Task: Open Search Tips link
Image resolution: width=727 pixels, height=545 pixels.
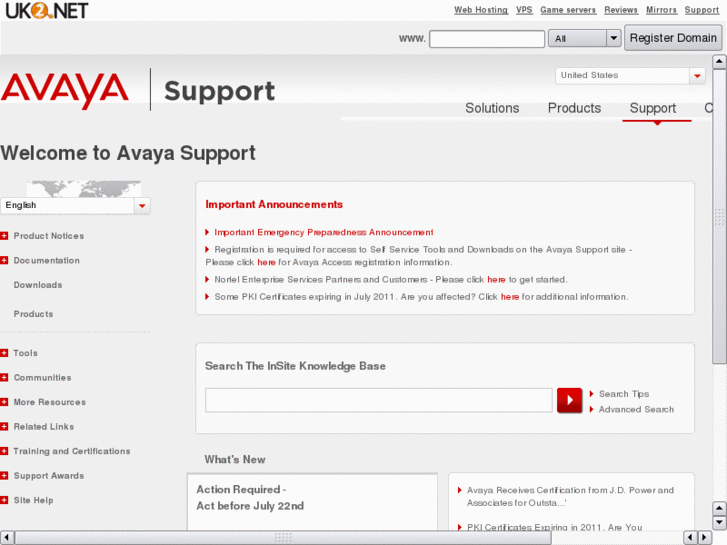Action: (624, 394)
